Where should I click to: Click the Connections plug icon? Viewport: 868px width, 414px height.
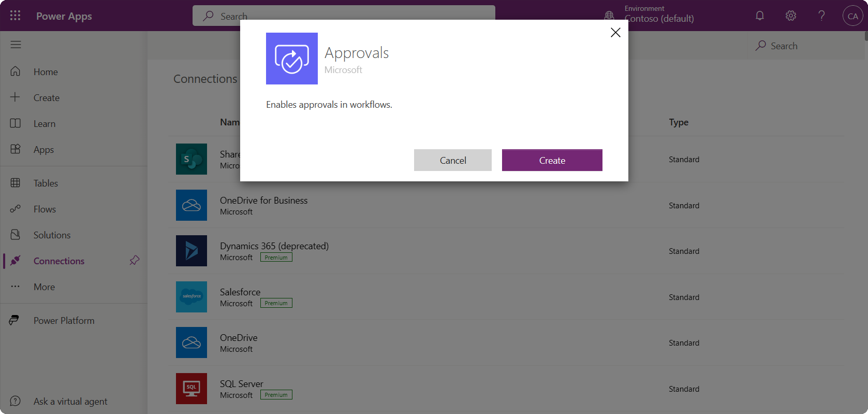point(16,261)
